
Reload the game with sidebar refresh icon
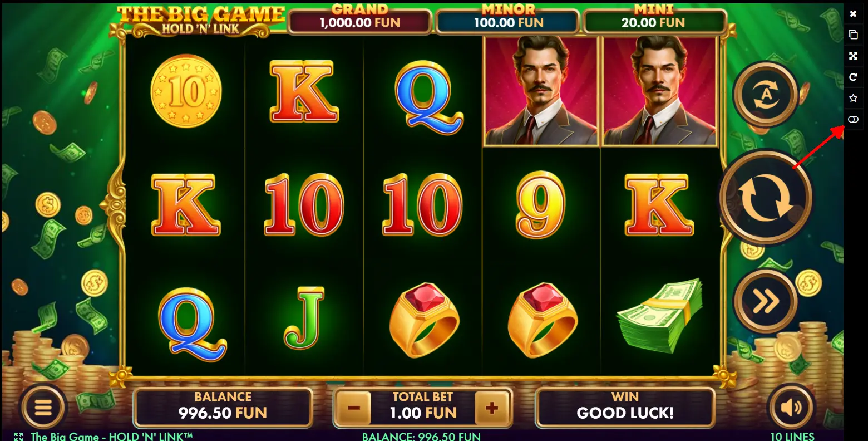[853, 77]
